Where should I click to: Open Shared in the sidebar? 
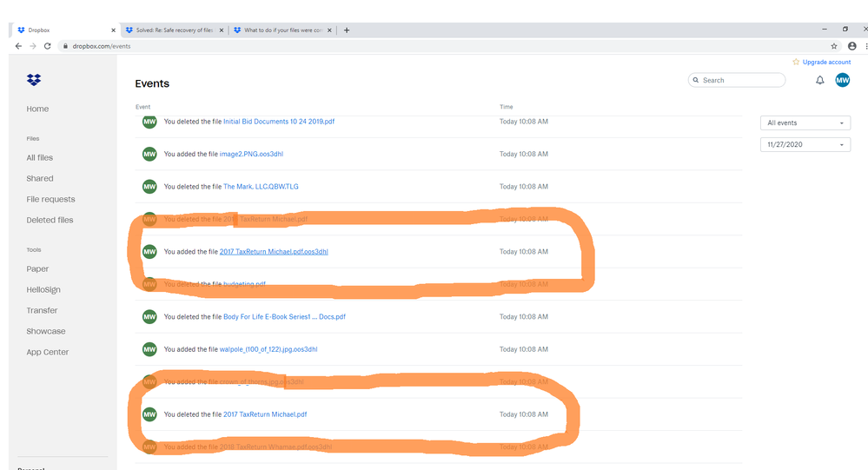click(x=40, y=178)
